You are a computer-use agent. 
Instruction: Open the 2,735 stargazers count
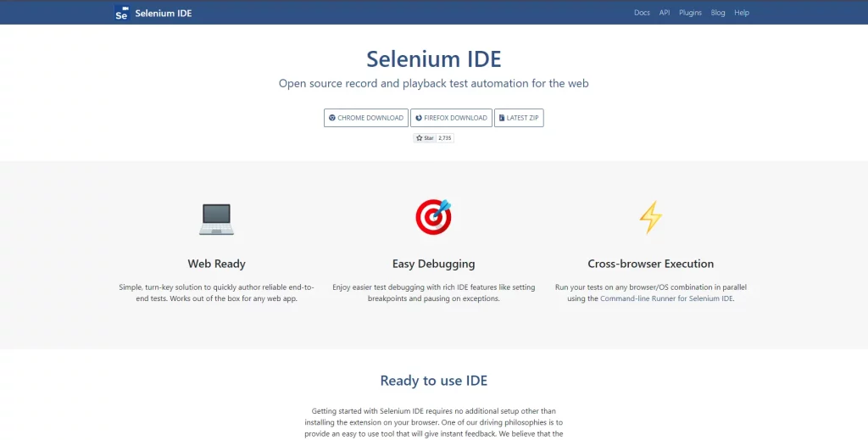point(445,138)
